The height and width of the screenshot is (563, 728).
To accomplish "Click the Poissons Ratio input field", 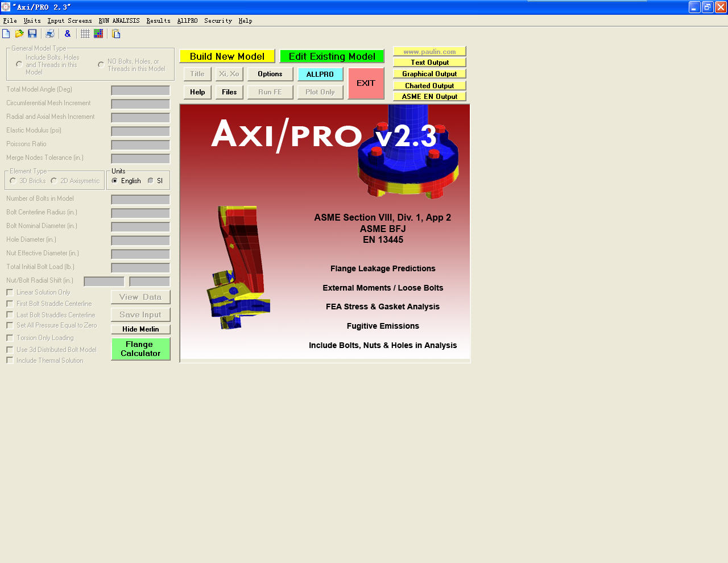I will (x=140, y=145).
